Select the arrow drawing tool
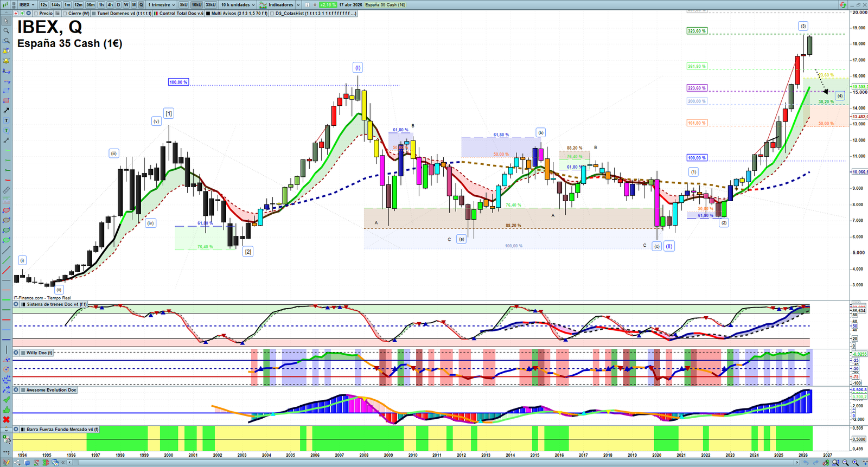 click(x=6, y=110)
